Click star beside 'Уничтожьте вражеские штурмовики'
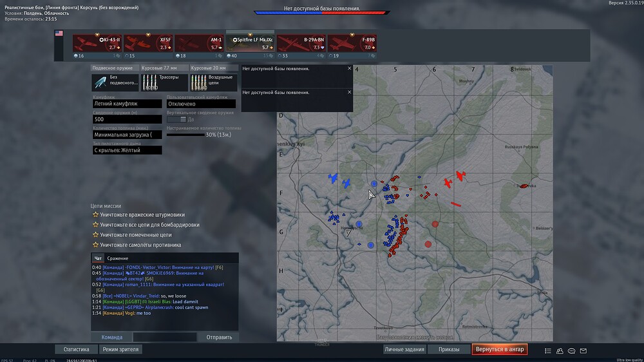 [95, 214]
